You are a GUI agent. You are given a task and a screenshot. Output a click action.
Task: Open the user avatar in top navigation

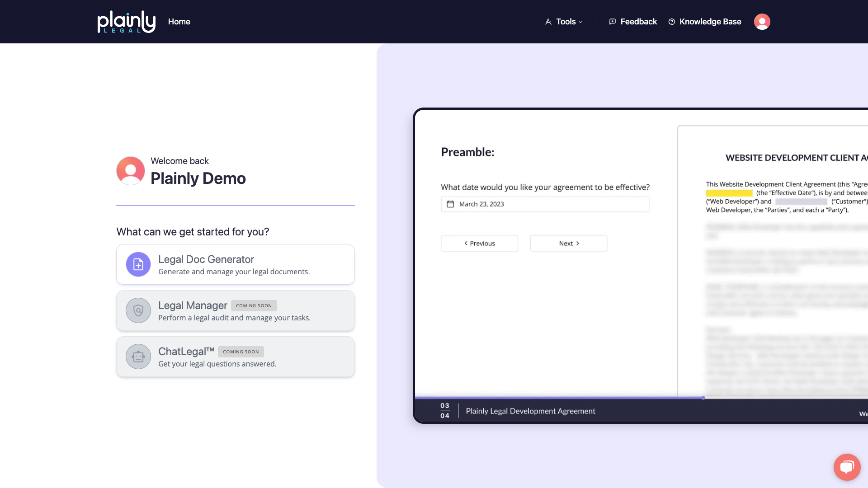coord(762,22)
